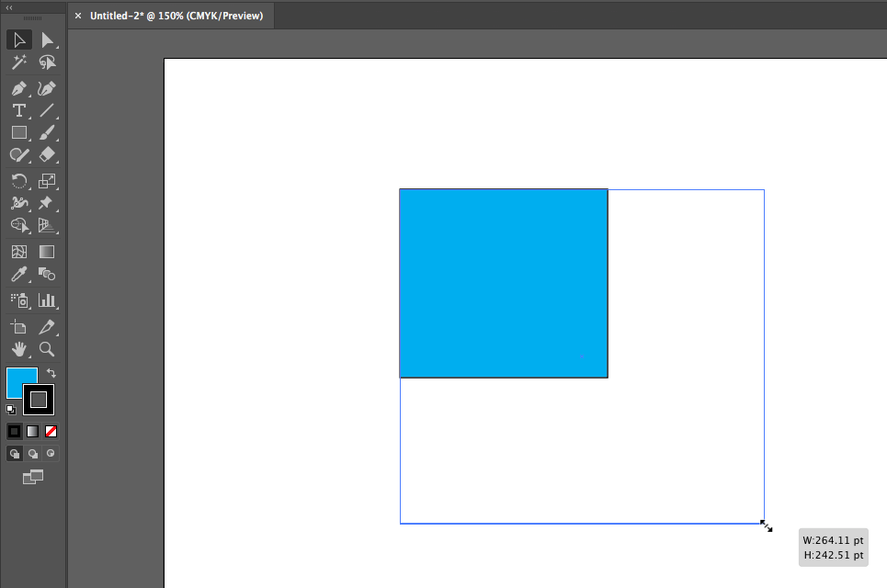The width and height of the screenshot is (887, 588).
Task: Collapse the tools panel with double arrows
Action: [9, 6]
